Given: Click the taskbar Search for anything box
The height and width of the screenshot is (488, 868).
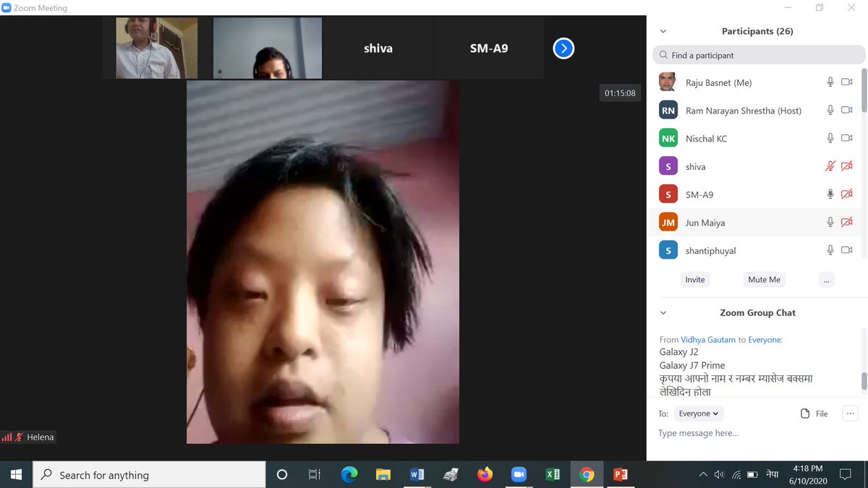Looking at the screenshot, I should point(150,474).
